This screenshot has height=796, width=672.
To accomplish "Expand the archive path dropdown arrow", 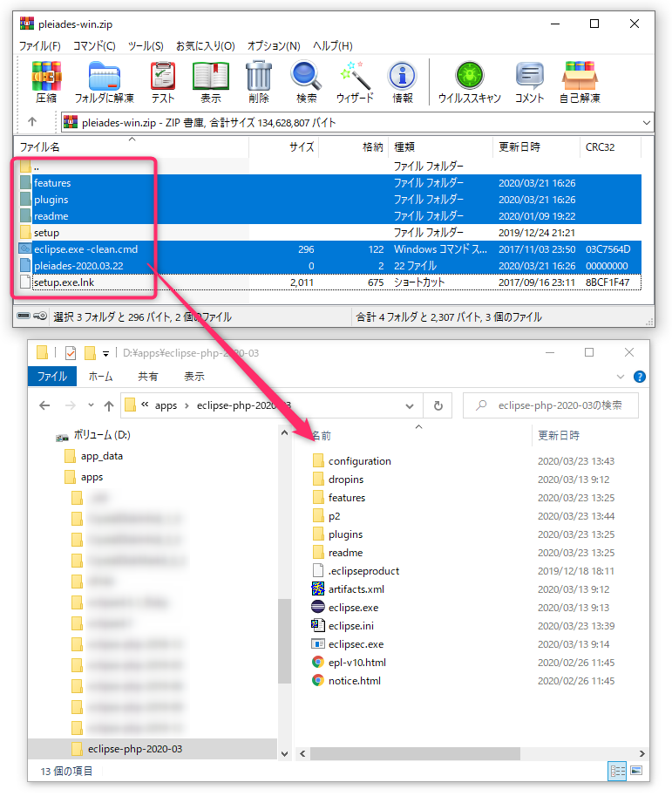I will click(x=646, y=122).
